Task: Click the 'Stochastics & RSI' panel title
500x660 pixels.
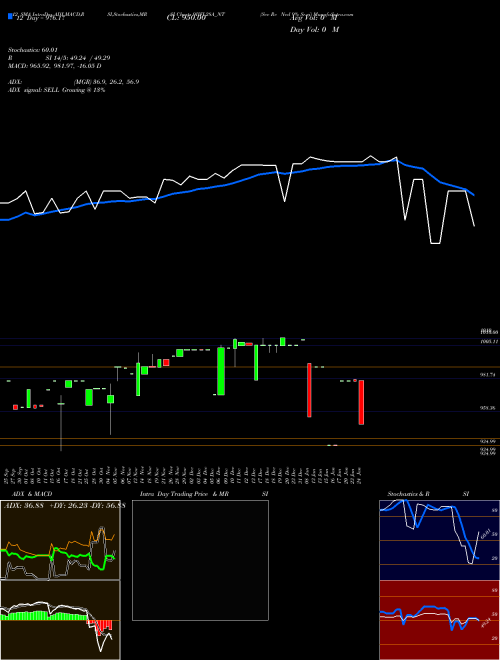Action: pos(428,494)
